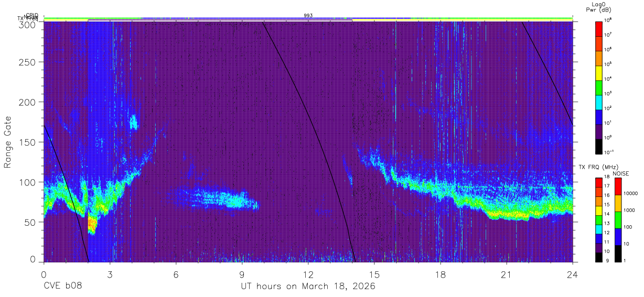Viewport: 644px width, 297px height.
Task: Click the '300' tick label on Range Gate axis
Action: (28, 25)
